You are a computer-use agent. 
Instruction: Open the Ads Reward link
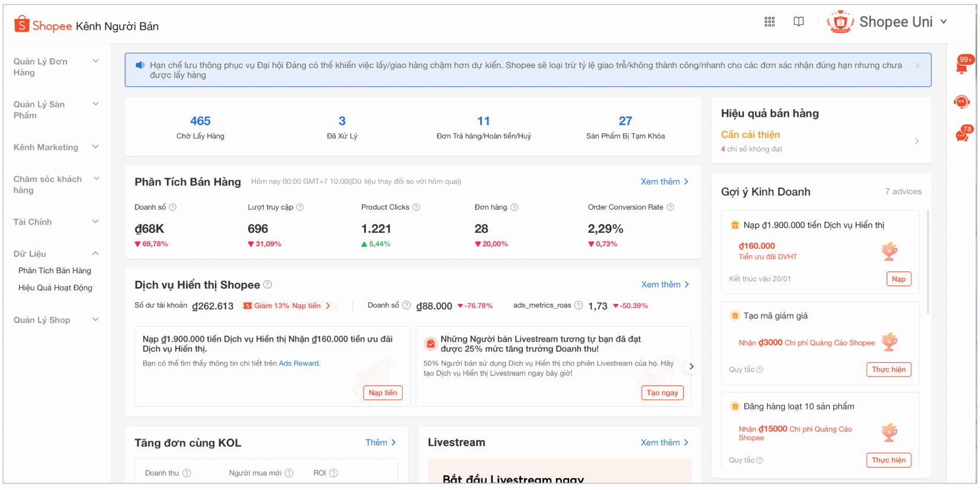point(298,364)
